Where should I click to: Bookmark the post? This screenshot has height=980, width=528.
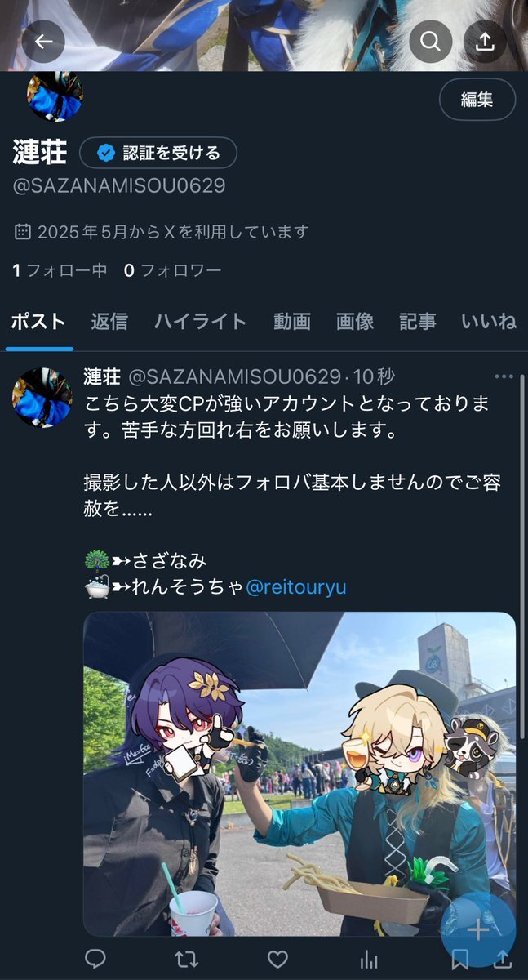tap(461, 958)
